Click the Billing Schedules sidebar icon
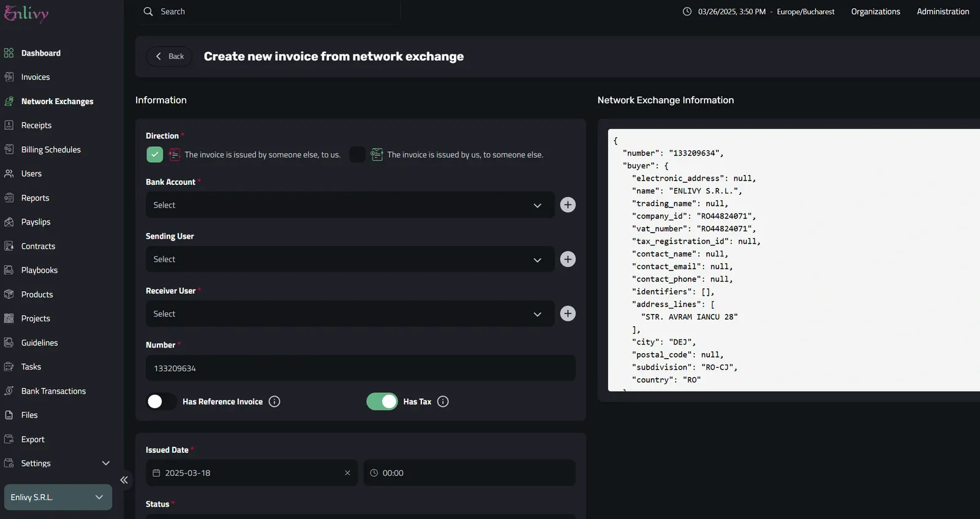This screenshot has height=519, width=980. [x=9, y=149]
